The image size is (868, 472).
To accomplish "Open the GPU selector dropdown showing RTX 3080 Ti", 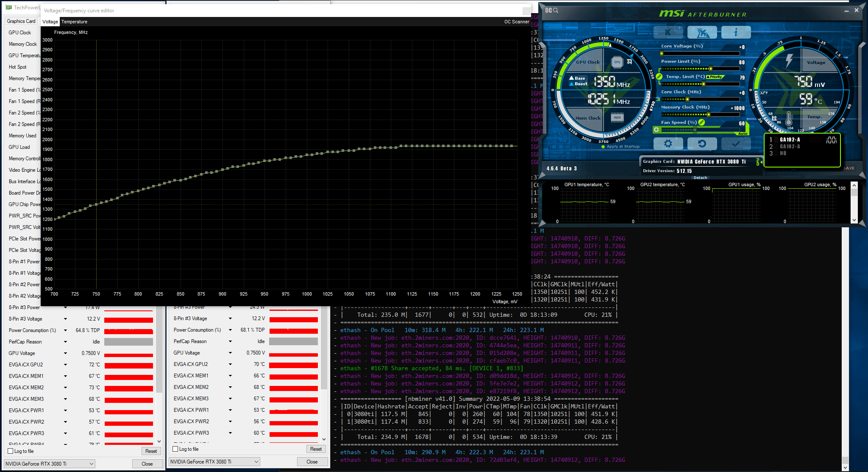I will point(49,464).
